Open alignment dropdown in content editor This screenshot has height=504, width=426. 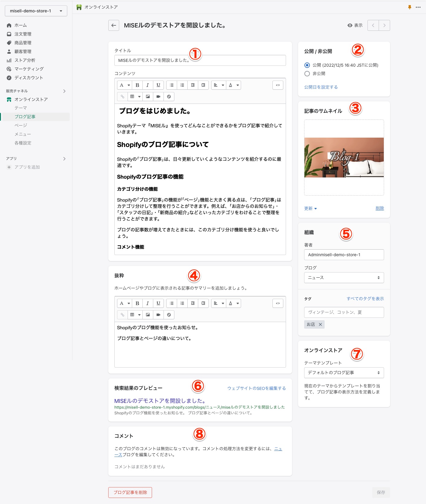(x=219, y=85)
